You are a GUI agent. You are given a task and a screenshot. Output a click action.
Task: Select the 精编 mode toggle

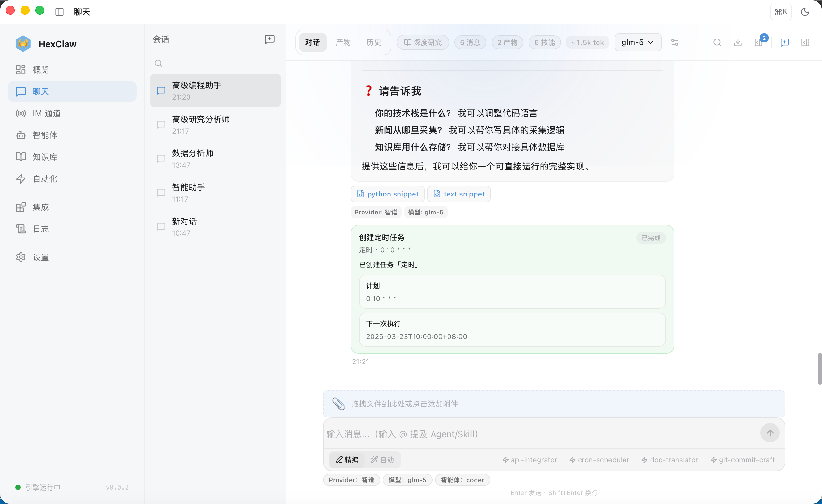(347, 460)
